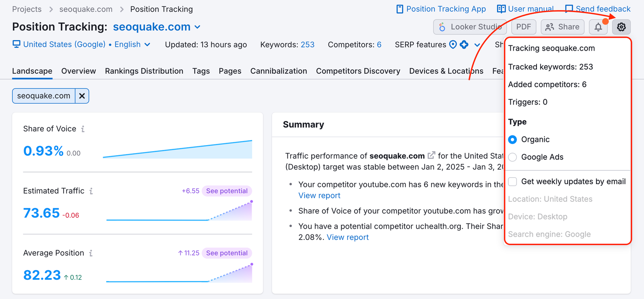Click the Estimated Traffic trend chart

180,211
